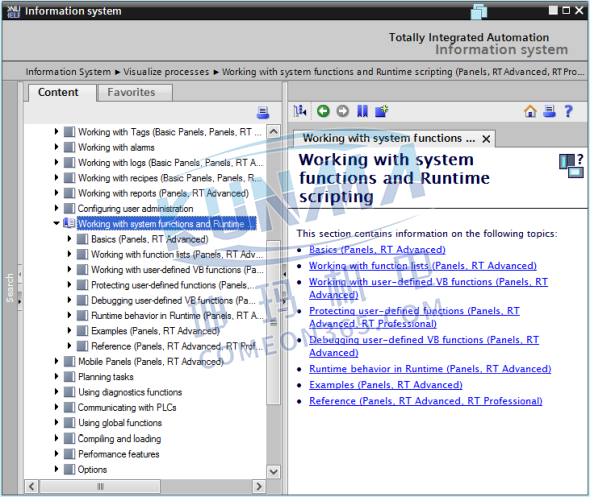Close the Working with system functions tab
This screenshot has height=497, width=590.
coord(486,139)
